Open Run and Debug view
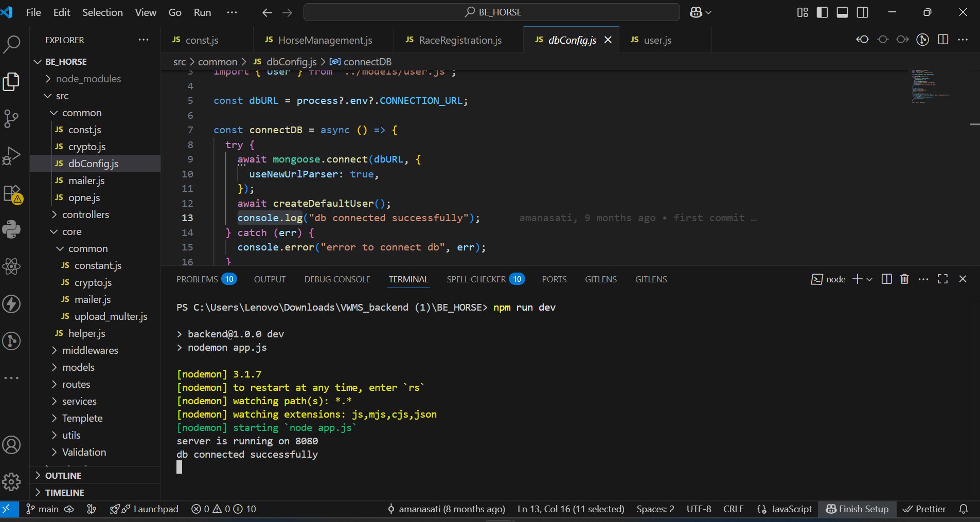 click(x=11, y=156)
